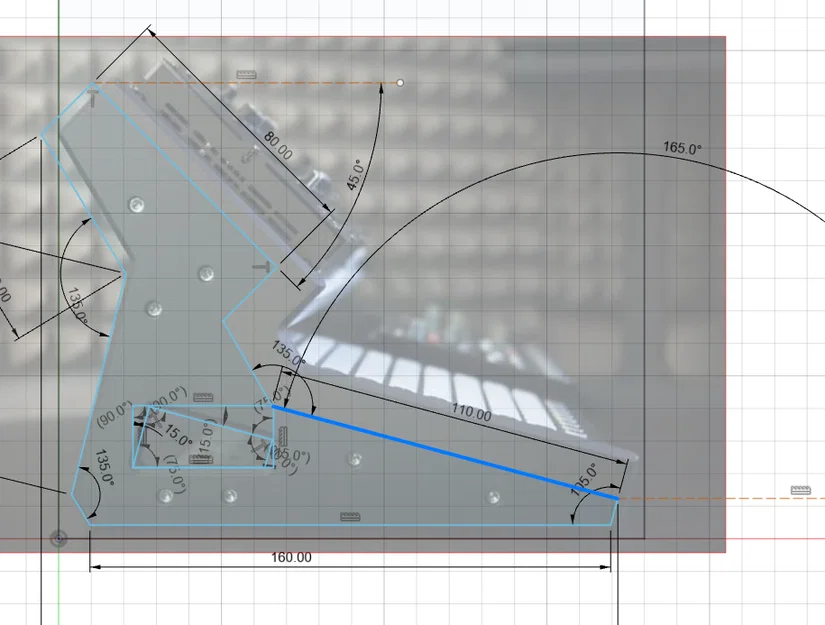Click the horizontal constraint icon on the top dashed line
This screenshot has width=825, height=625.
[x=246, y=75]
